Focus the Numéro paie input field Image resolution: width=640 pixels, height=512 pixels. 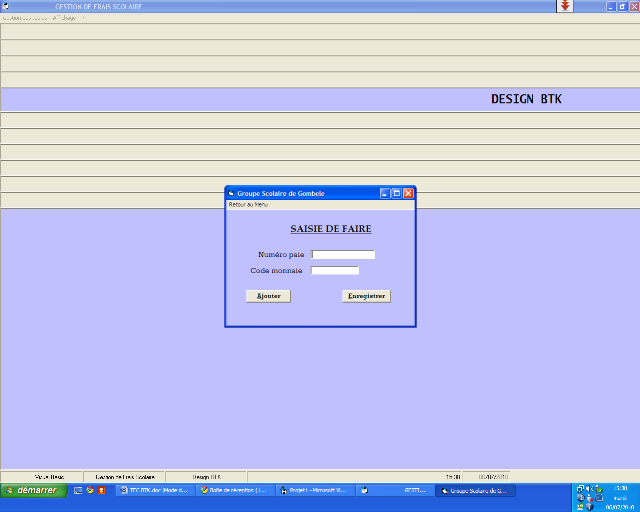(x=343, y=254)
